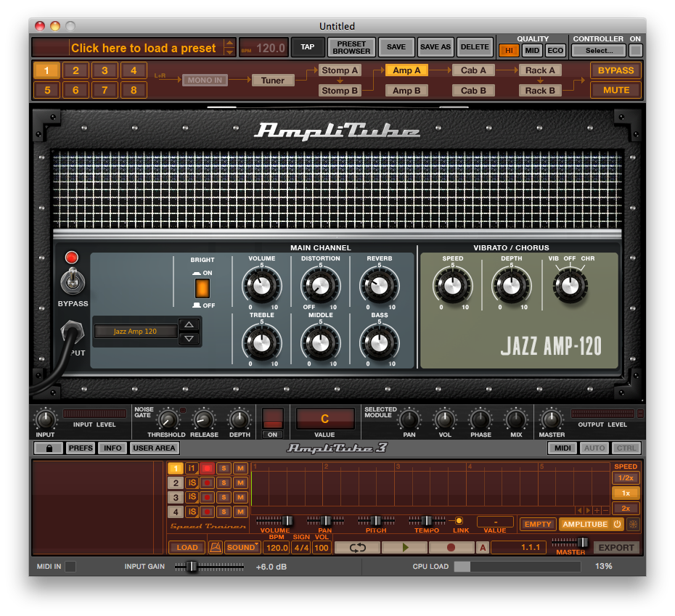Arm record on track 2
The image size is (675, 616).
click(207, 483)
